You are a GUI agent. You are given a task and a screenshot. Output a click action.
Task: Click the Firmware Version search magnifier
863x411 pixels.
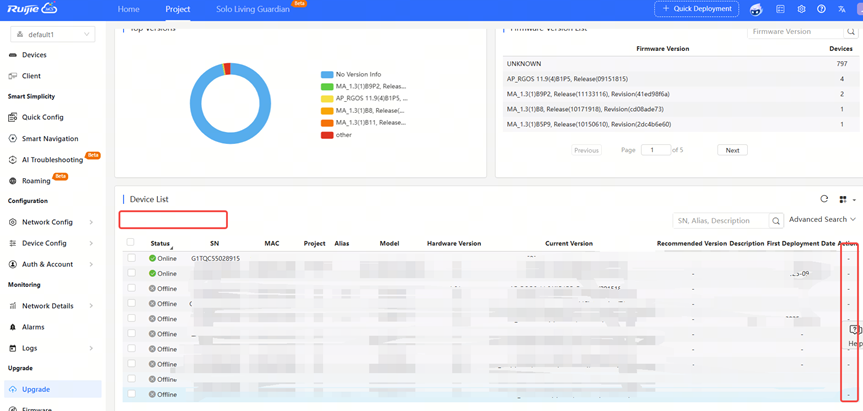[x=851, y=32]
